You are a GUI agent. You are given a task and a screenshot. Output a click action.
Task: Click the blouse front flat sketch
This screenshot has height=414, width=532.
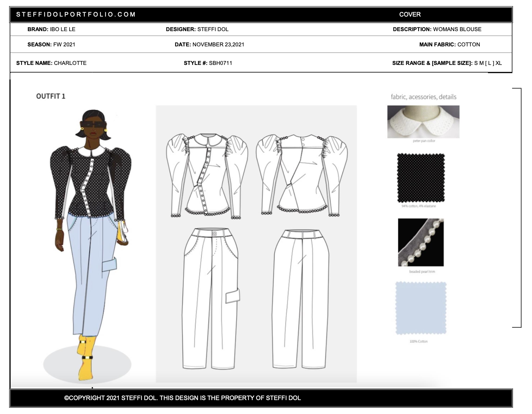pyautogui.click(x=208, y=176)
